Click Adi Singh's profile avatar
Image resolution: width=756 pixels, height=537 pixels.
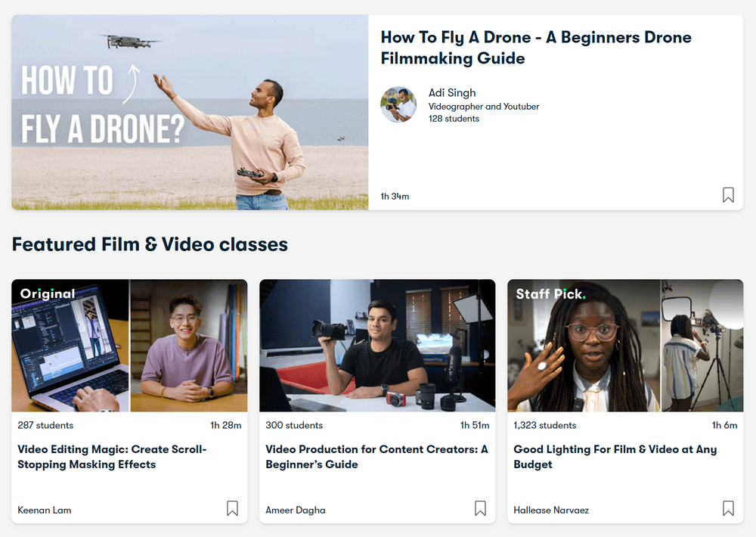point(398,104)
